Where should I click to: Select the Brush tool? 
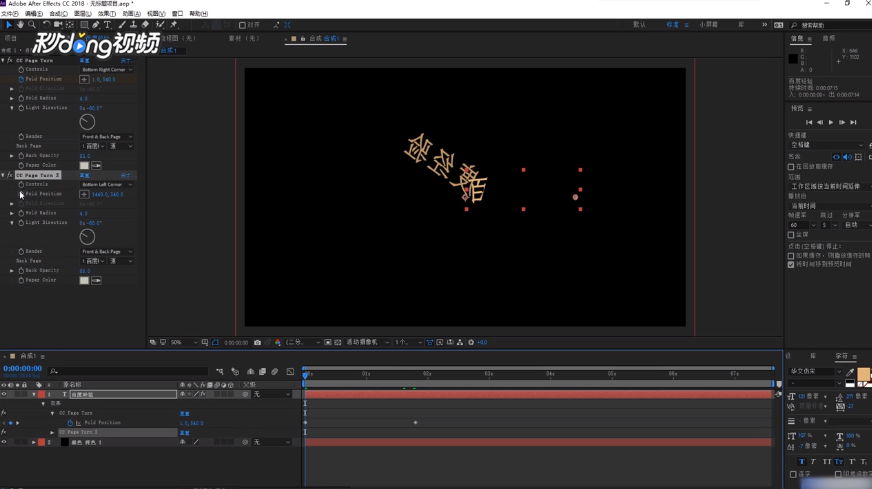pyautogui.click(x=122, y=25)
